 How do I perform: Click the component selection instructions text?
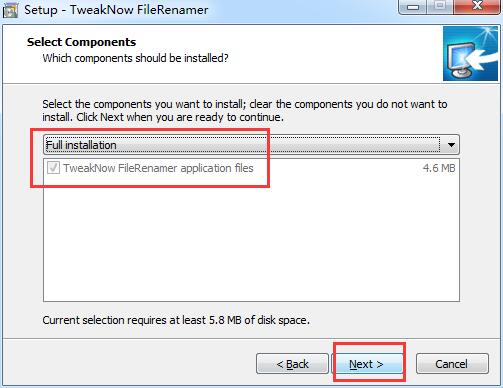tap(245, 111)
